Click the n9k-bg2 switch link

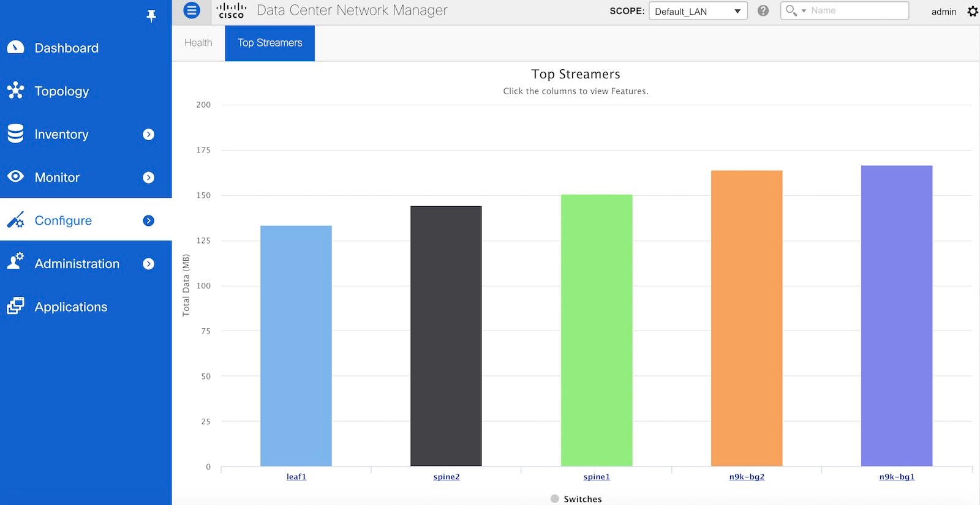click(747, 477)
